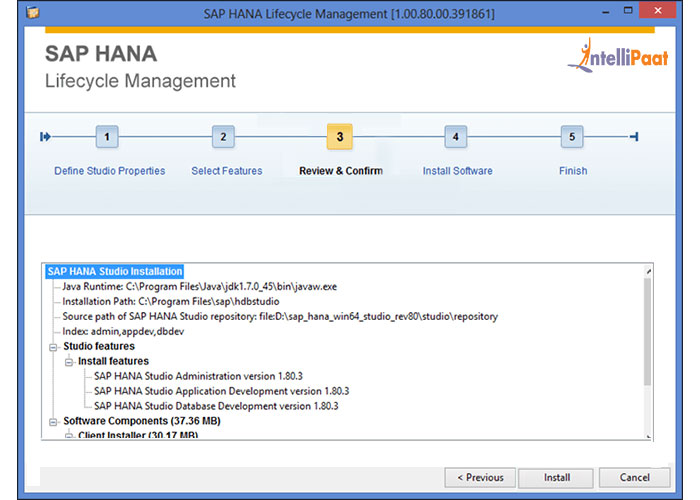Select the Java Runtime path row
Screen dimensions: 700x500
tap(200, 287)
